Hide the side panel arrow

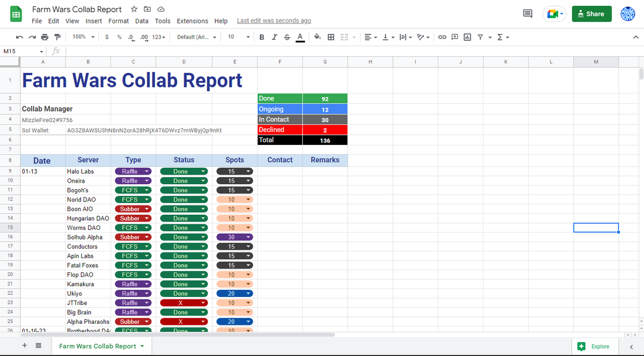[631, 346]
